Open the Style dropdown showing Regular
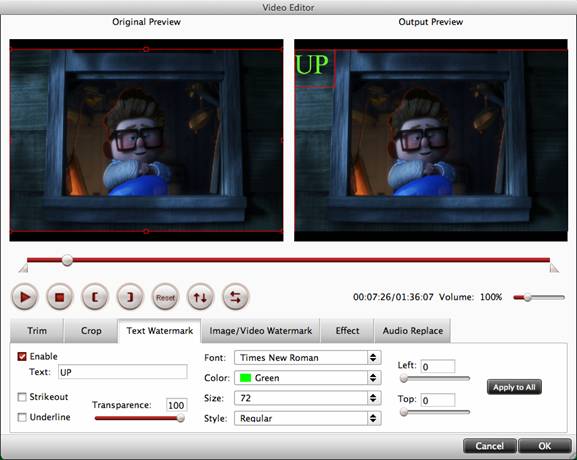The width and height of the screenshot is (577, 460). (x=308, y=418)
